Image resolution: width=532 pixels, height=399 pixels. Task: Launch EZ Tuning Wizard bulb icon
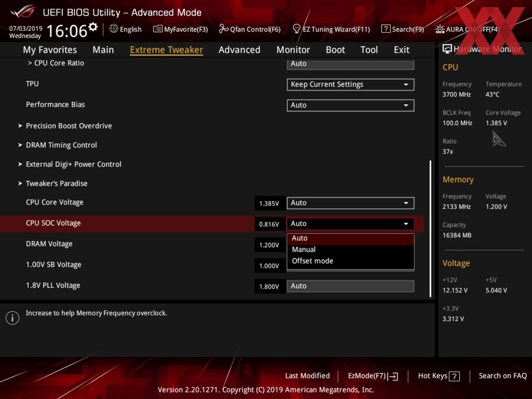coord(297,29)
